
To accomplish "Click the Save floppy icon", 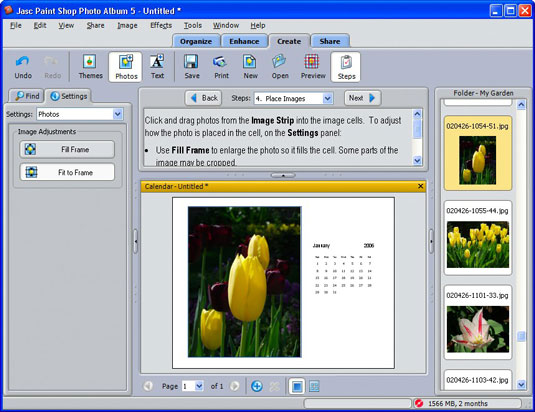I will coord(192,67).
